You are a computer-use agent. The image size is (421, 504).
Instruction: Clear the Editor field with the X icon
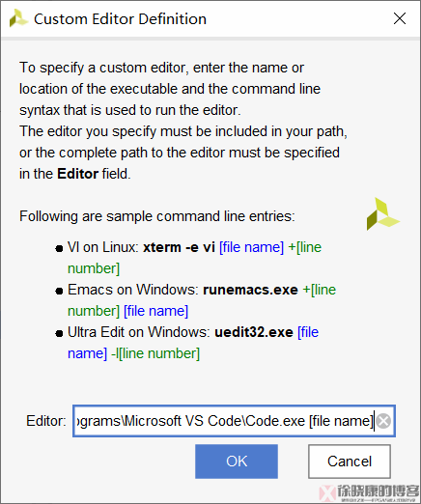pos(383,421)
